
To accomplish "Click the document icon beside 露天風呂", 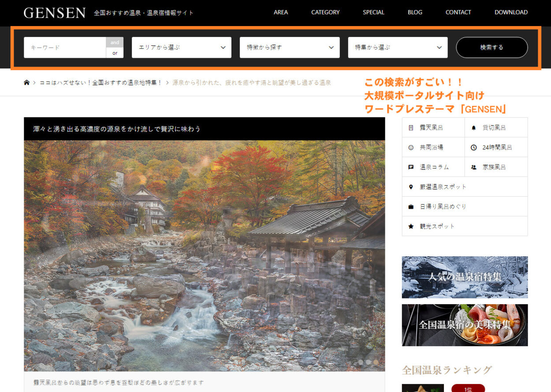I will 411,127.
